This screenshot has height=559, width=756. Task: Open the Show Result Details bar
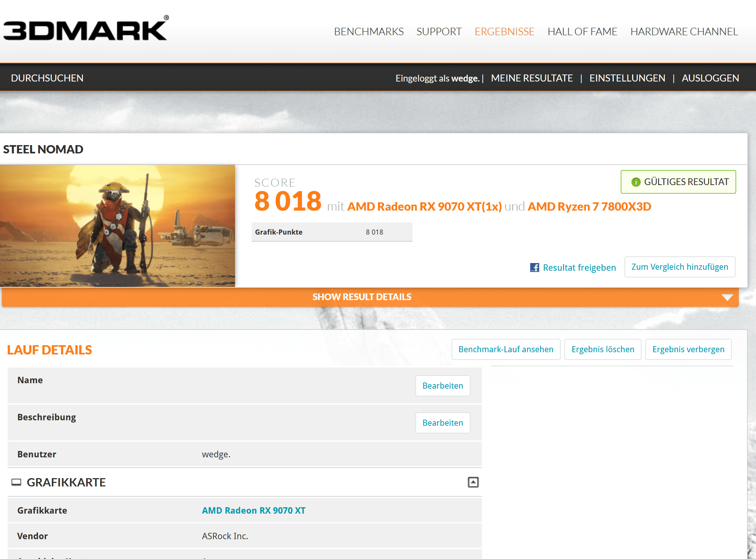tap(361, 297)
